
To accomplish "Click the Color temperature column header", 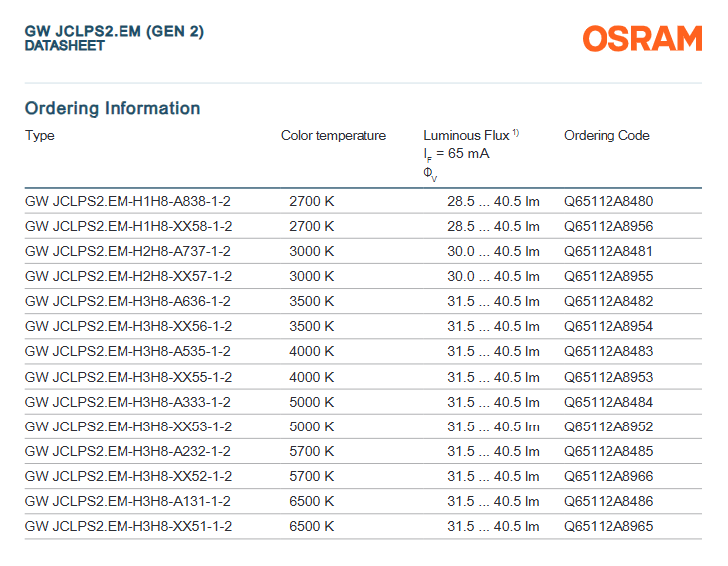I will click(x=334, y=136).
